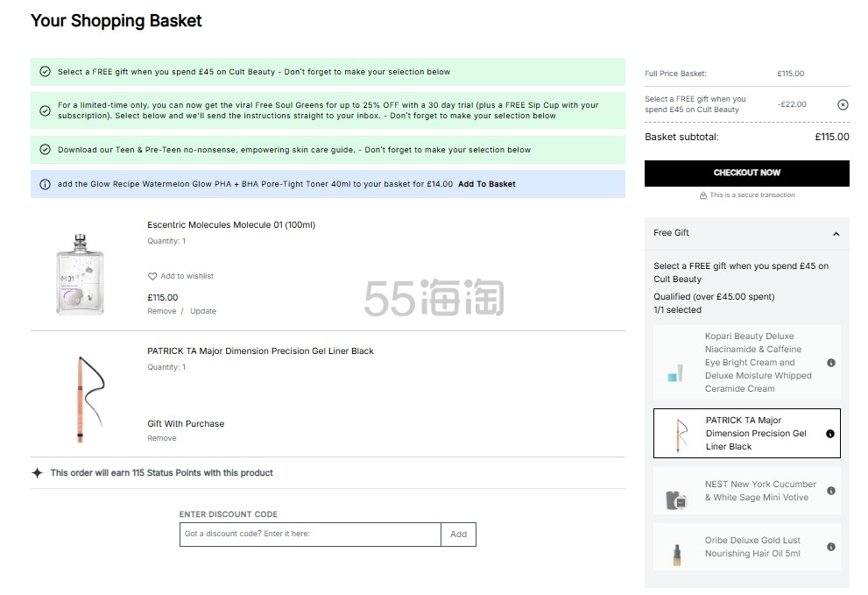The image size is (868, 595).
Task: Click Oribe hair oil thumbnail
Action: tap(676, 555)
